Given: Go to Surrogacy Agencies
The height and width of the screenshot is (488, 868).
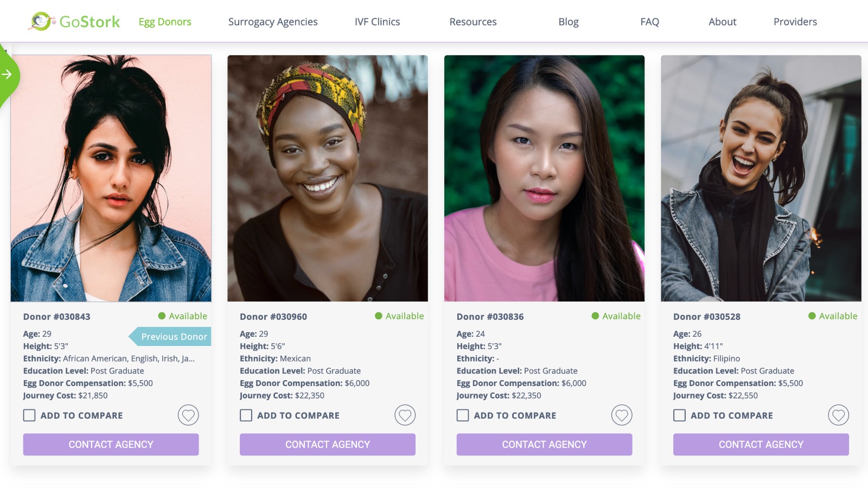Looking at the screenshot, I should point(273,22).
